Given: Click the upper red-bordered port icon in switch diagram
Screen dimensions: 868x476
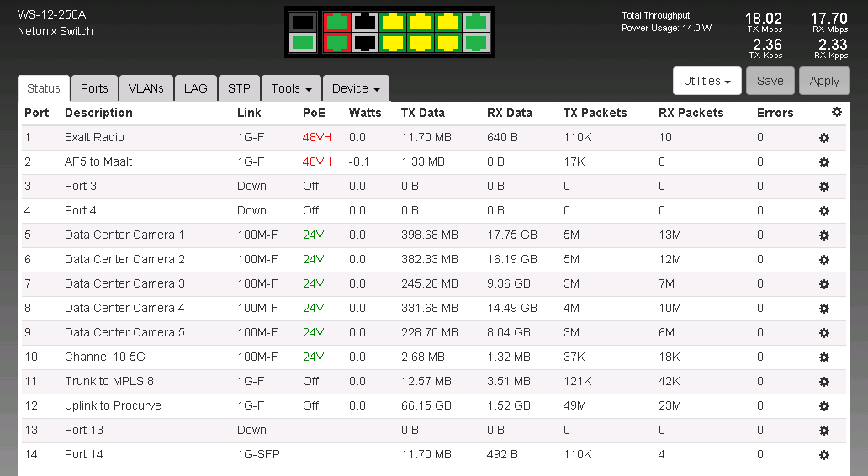Looking at the screenshot, I should pyautogui.click(x=336, y=22).
